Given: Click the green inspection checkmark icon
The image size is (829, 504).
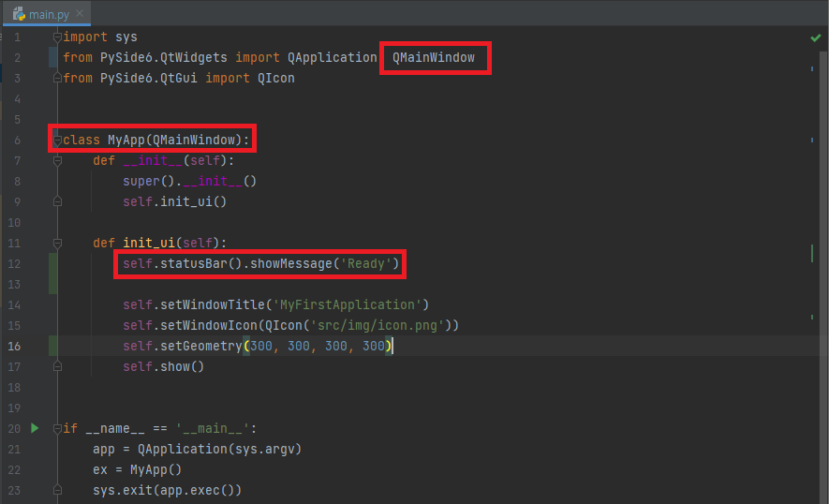Looking at the screenshot, I should (x=815, y=37).
